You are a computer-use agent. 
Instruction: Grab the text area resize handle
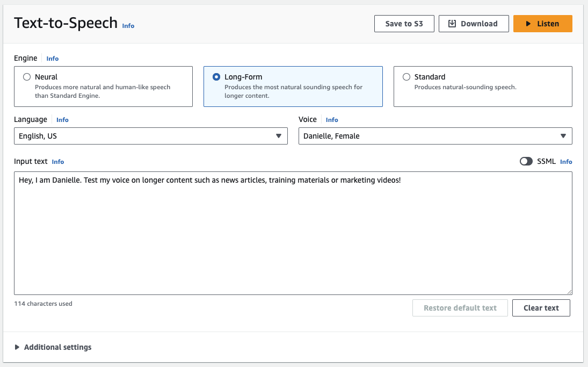pos(569,292)
